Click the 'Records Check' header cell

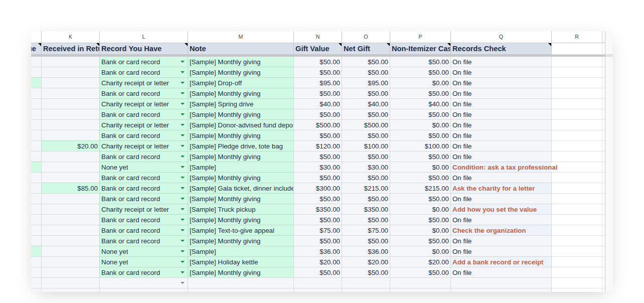pyautogui.click(x=501, y=49)
